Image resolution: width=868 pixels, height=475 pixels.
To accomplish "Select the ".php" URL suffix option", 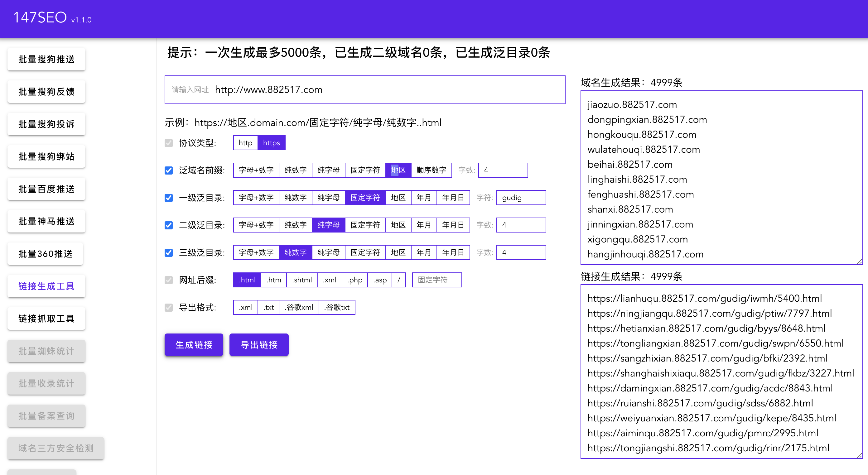I will point(354,280).
